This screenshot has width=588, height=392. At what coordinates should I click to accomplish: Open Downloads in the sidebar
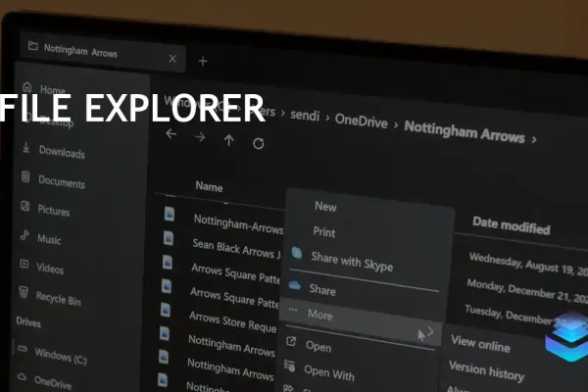(62, 152)
